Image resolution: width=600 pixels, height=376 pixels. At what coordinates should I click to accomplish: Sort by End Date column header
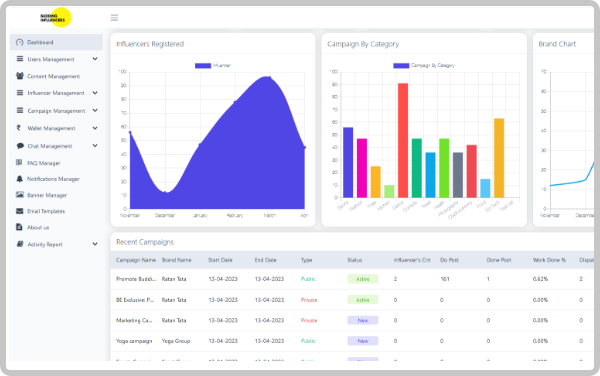tap(266, 260)
